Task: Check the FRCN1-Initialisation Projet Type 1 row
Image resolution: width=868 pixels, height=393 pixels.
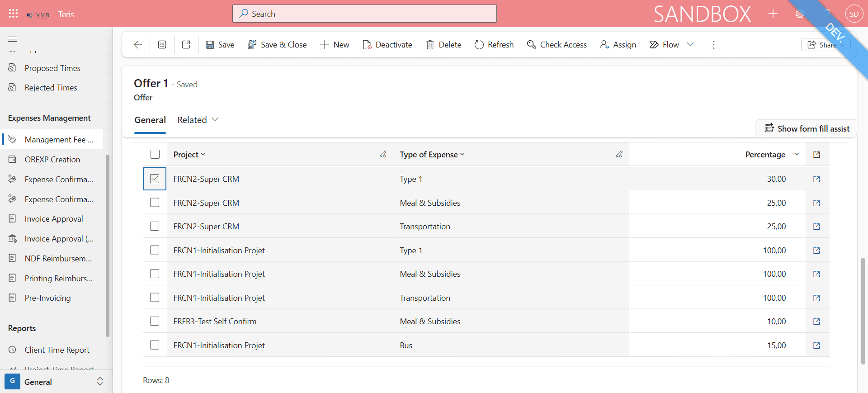Action: [155, 250]
